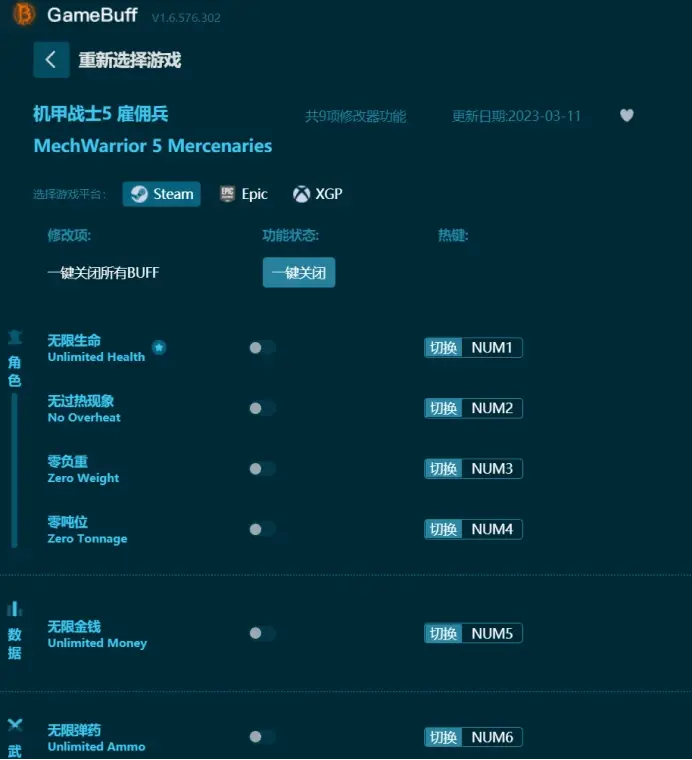Screen dimensions: 692x760
Task: Click the GameBuff application name text
Action: tap(92, 15)
